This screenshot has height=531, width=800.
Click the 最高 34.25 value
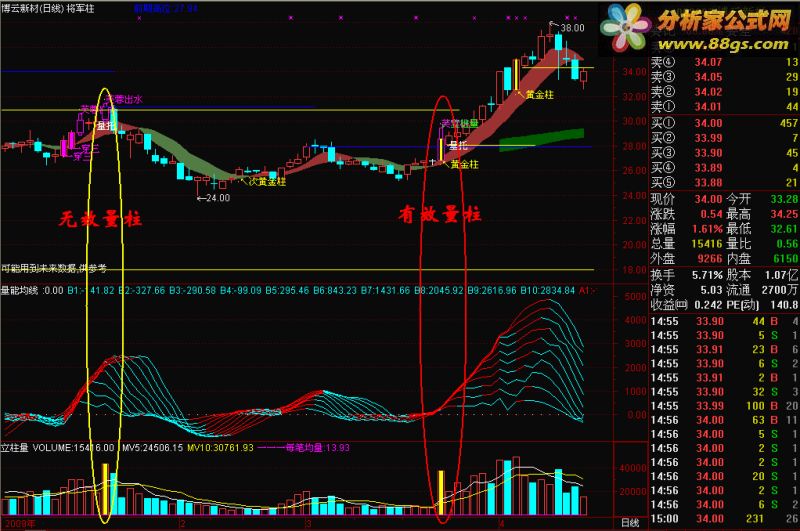[x=784, y=214]
